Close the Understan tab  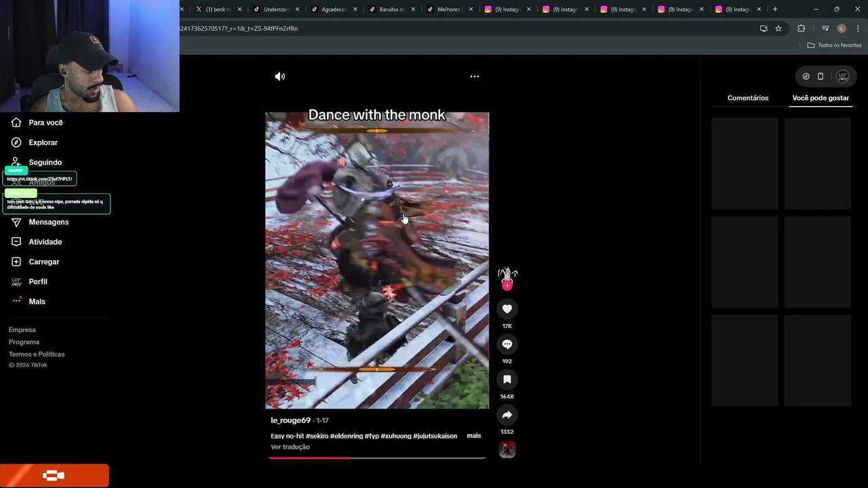point(298,9)
